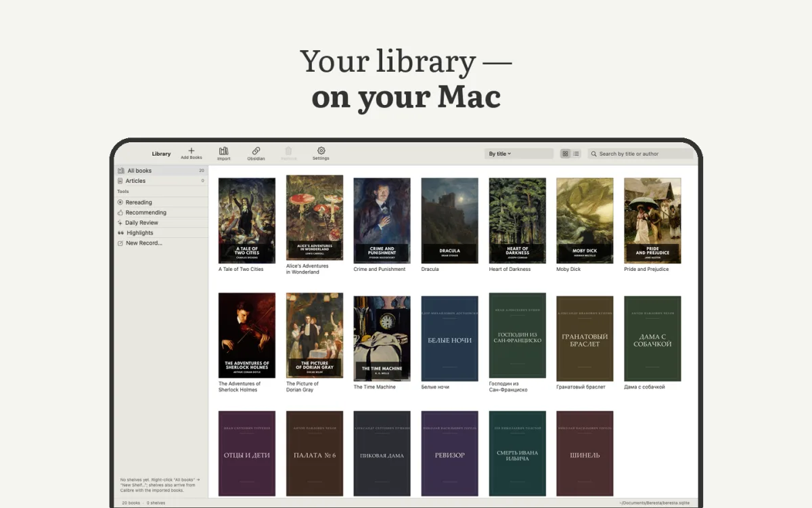Open the Import books toolbar icon
Image resolution: width=812 pixels, height=508 pixels.
[x=223, y=150]
